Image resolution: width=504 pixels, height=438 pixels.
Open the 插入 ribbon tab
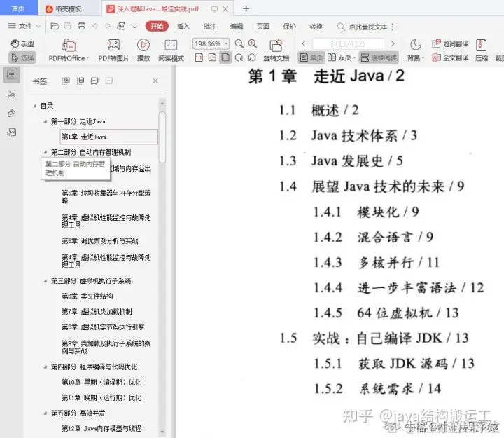coord(183,27)
